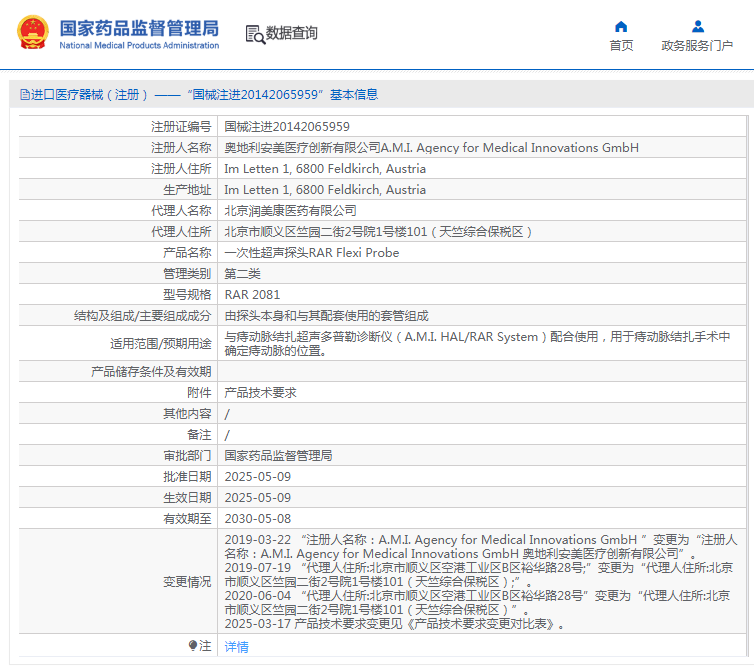This screenshot has width=754, height=672.
Task: Click the 注册人住所 address value
Action: point(325,169)
